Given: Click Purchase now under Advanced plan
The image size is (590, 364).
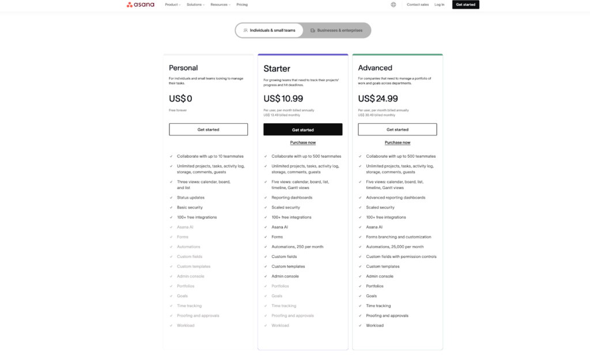Looking at the screenshot, I should (x=398, y=142).
